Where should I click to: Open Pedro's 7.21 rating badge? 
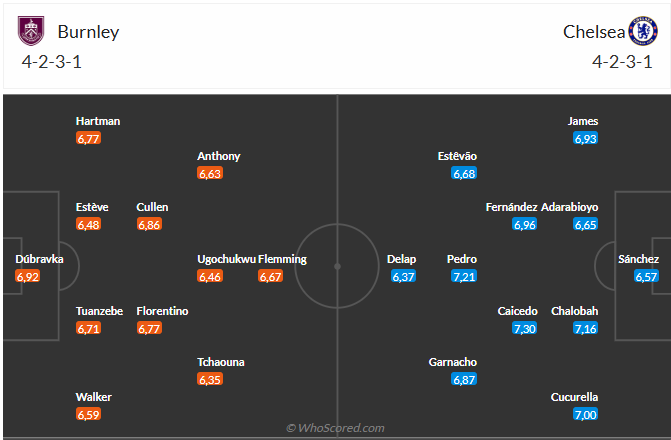point(464,276)
